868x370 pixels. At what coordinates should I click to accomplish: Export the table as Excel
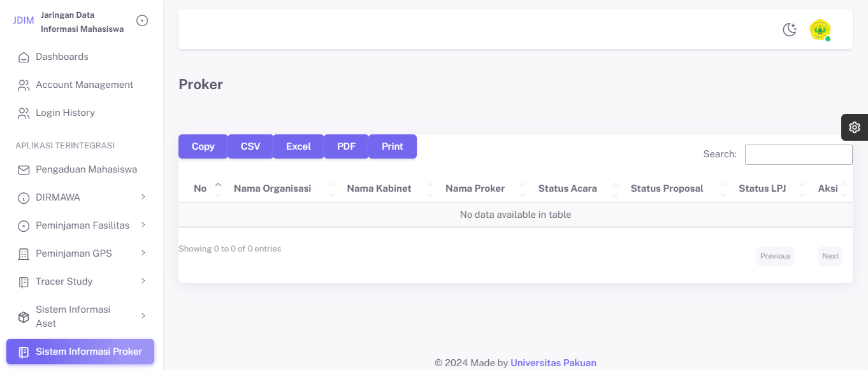coord(298,146)
